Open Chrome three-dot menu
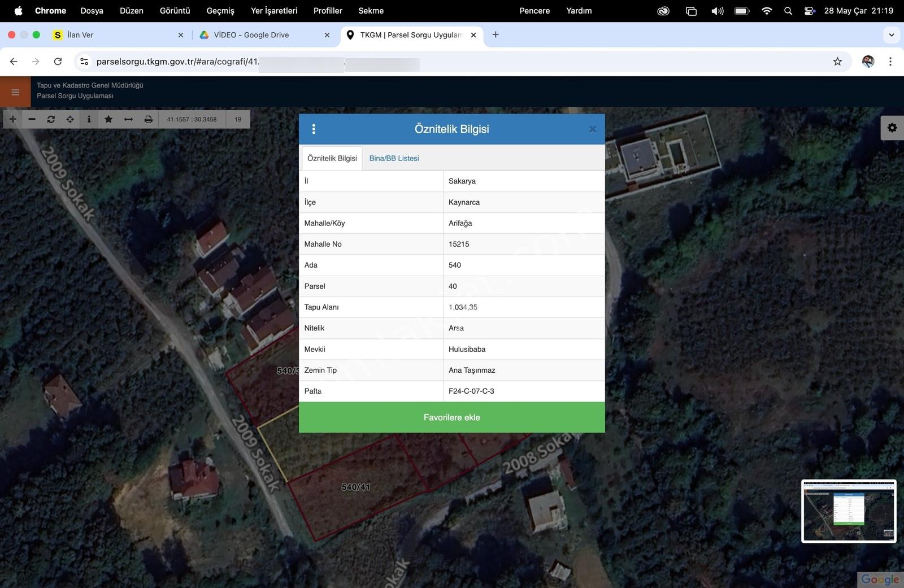This screenshot has height=588, width=904. (890, 62)
